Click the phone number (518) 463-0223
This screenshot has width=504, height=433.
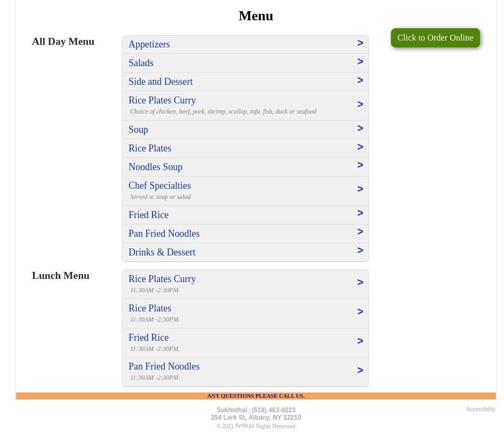[x=274, y=410]
